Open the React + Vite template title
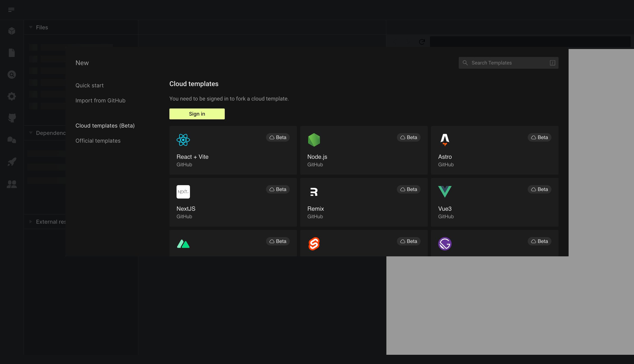The height and width of the screenshot is (364, 634). [192, 157]
